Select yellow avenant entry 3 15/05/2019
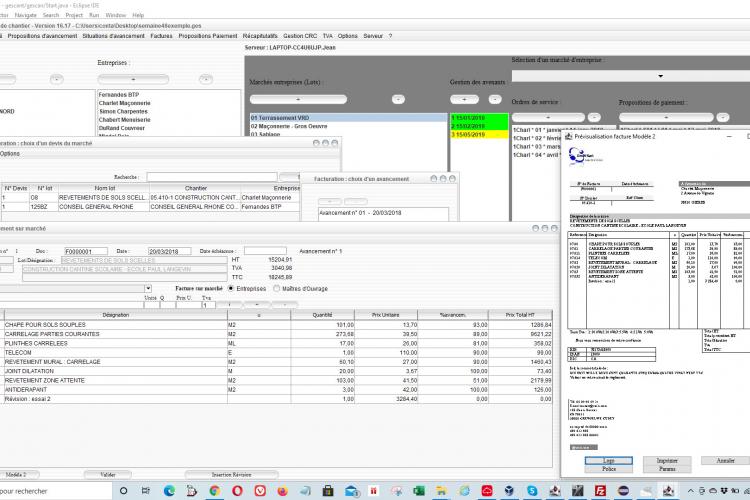Image resolution: width=750 pixels, height=500 pixels. [x=479, y=135]
